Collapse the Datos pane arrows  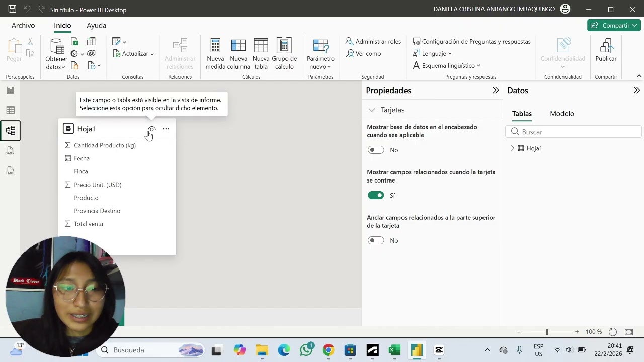point(636,90)
